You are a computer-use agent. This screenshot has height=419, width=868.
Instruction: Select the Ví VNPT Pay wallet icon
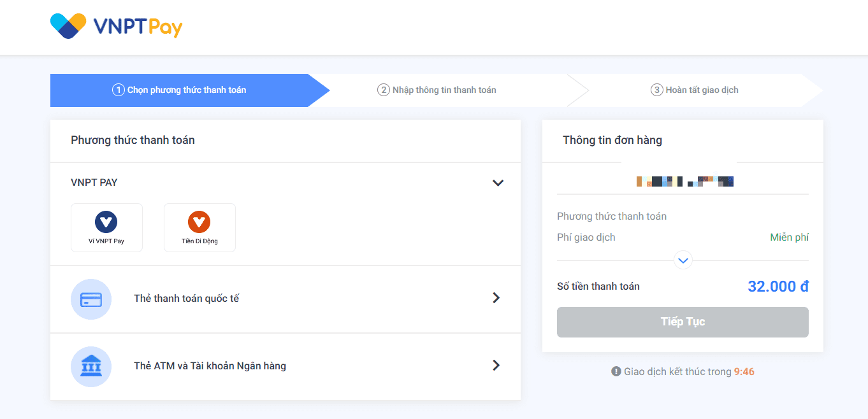106,222
